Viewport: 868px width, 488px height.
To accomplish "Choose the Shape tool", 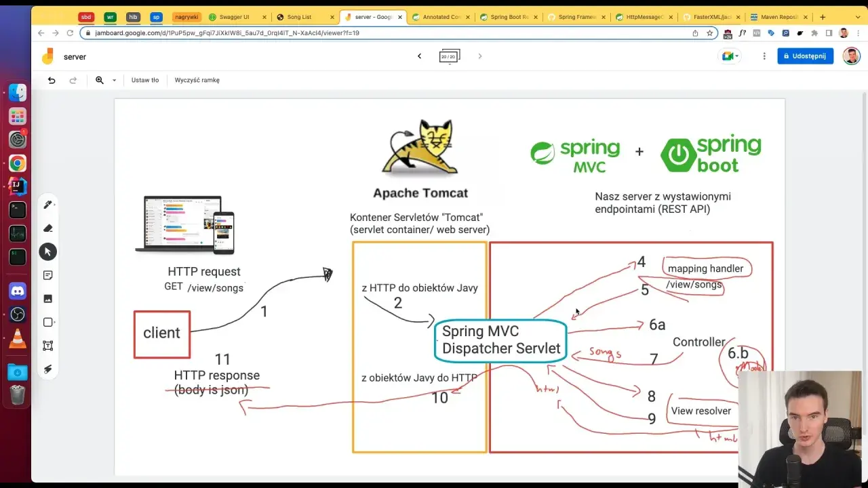I will [48, 322].
